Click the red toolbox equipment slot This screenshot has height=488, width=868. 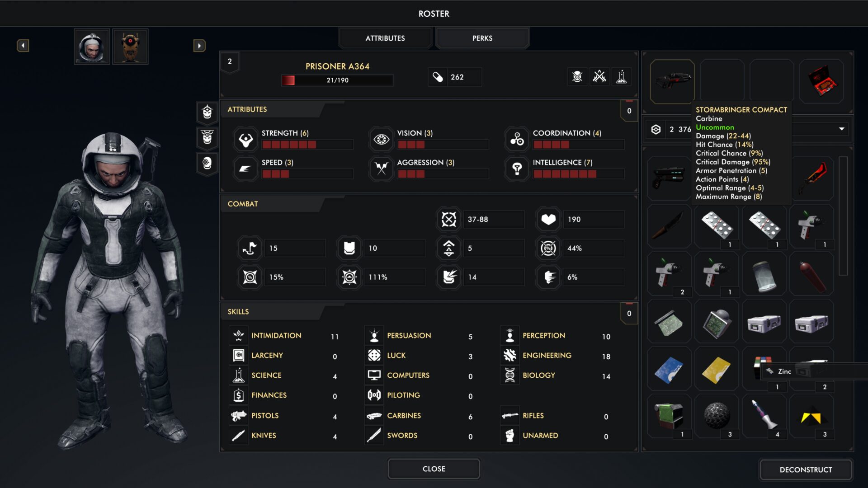click(821, 81)
